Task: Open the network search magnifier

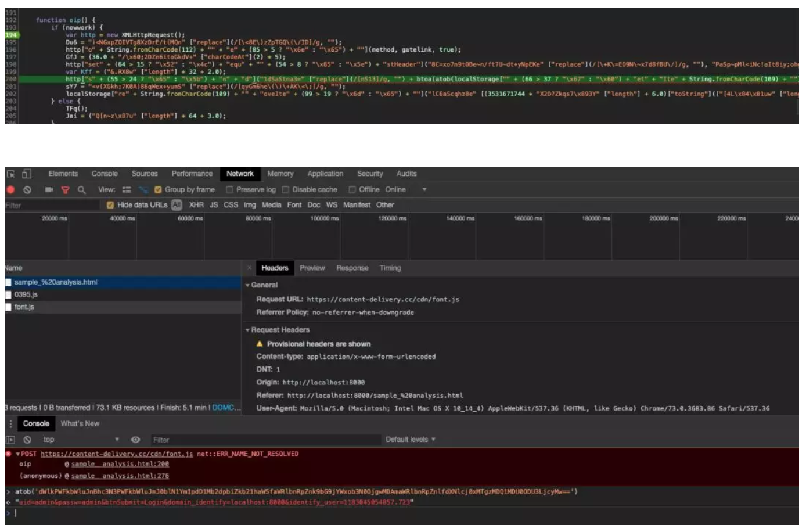Action: click(x=81, y=190)
